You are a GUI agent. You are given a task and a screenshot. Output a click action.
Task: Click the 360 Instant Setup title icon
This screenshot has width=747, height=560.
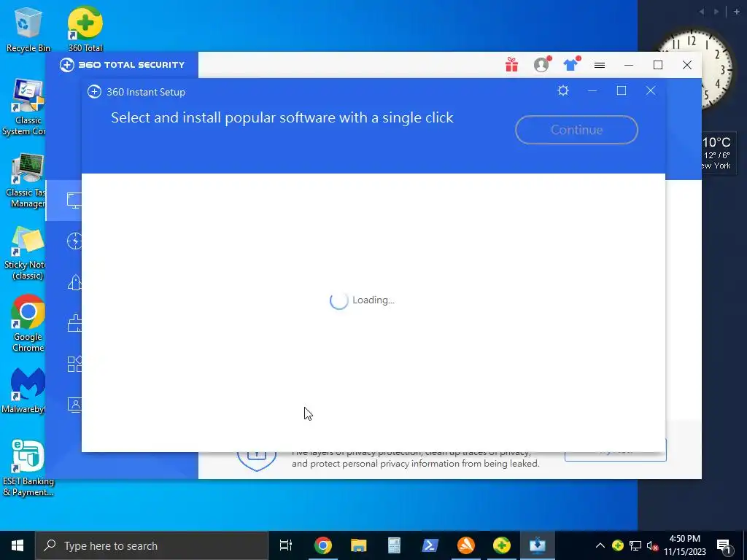(94, 91)
